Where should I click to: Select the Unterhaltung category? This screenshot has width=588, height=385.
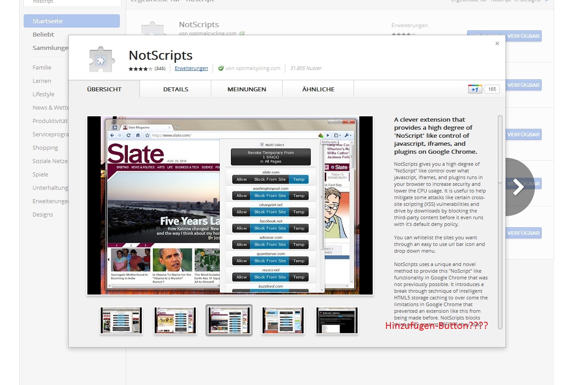coord(50,188)
